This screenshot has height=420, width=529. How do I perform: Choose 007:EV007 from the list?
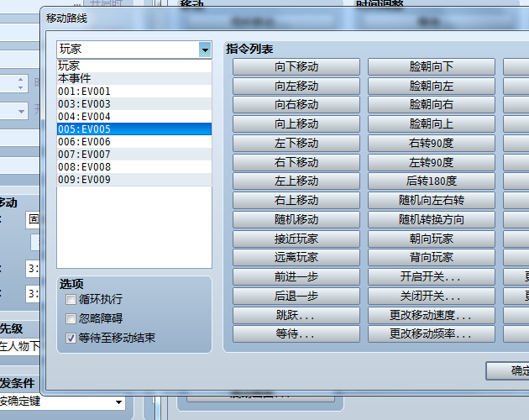(x=134, y=155)
